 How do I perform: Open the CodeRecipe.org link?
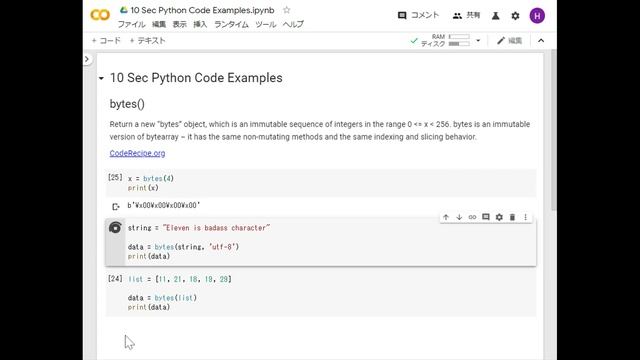pos(137,153)
